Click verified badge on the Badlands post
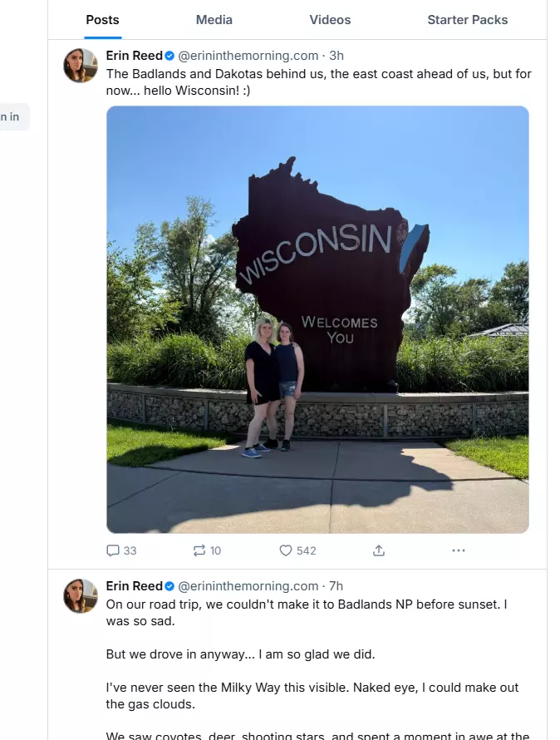The width and height of the screenshot is (560, 740). click(x=169, y=586)
